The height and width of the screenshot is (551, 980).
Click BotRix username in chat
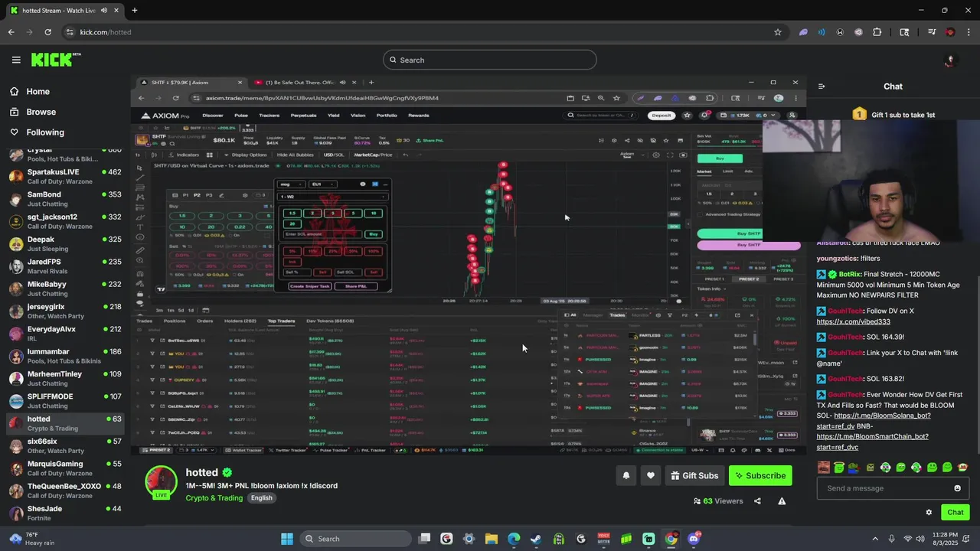click(x=850, y=274)
